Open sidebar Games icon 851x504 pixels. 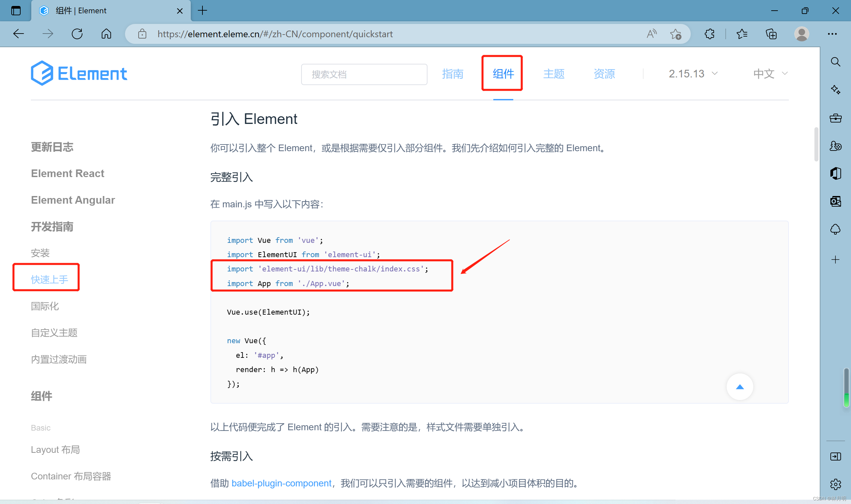click(x=835, y=146)
